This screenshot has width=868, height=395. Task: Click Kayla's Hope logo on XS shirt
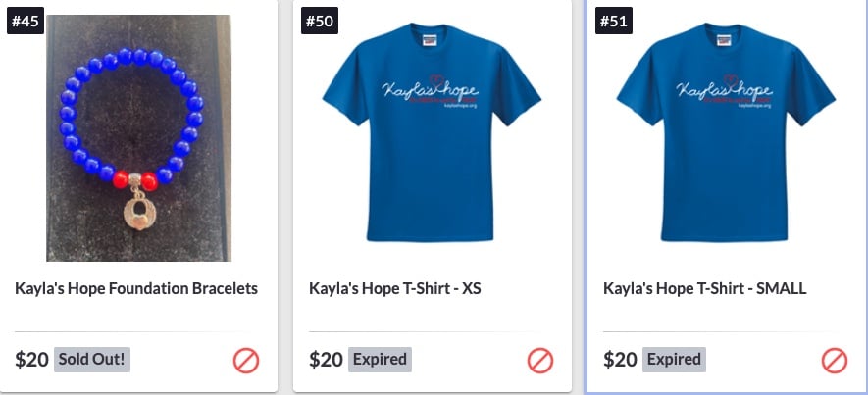pos(431,91)
